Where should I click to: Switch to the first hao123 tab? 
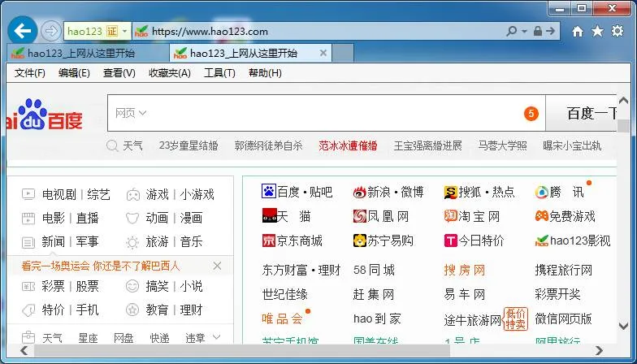point(88,54)
